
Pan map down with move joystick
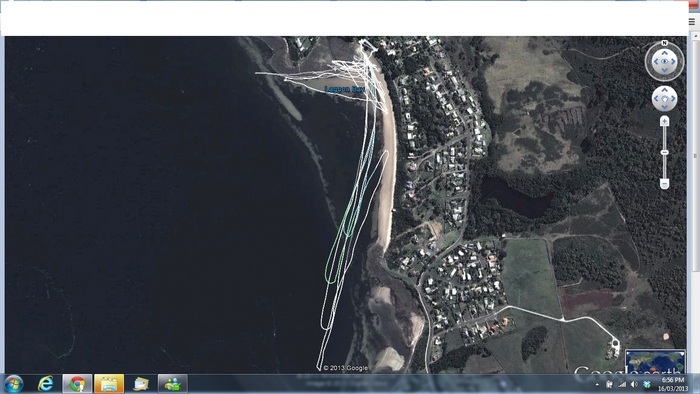[x=664, y=107]
